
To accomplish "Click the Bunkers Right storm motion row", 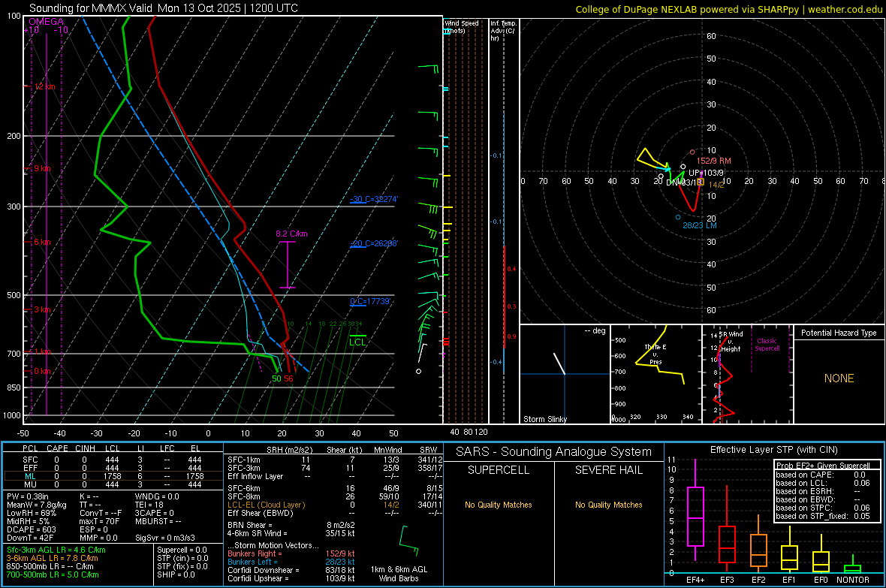I will (291, 553).
